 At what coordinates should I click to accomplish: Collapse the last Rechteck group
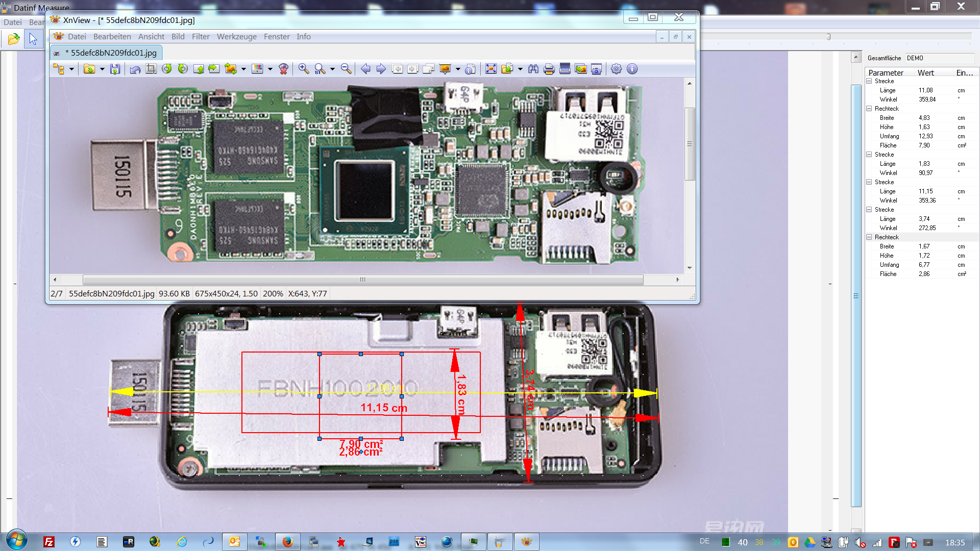(869, 237)
